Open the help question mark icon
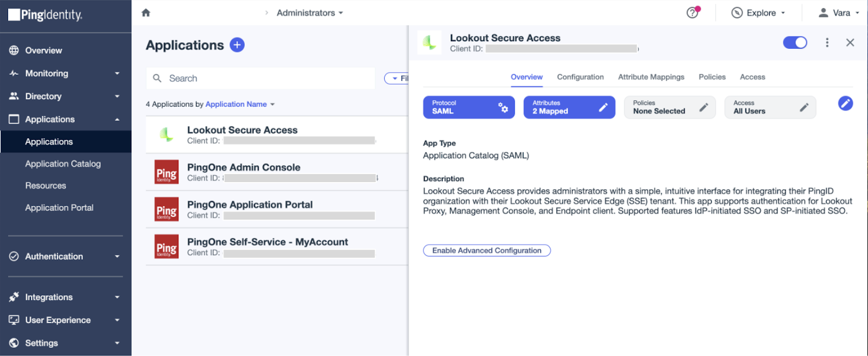 point(693,12)
